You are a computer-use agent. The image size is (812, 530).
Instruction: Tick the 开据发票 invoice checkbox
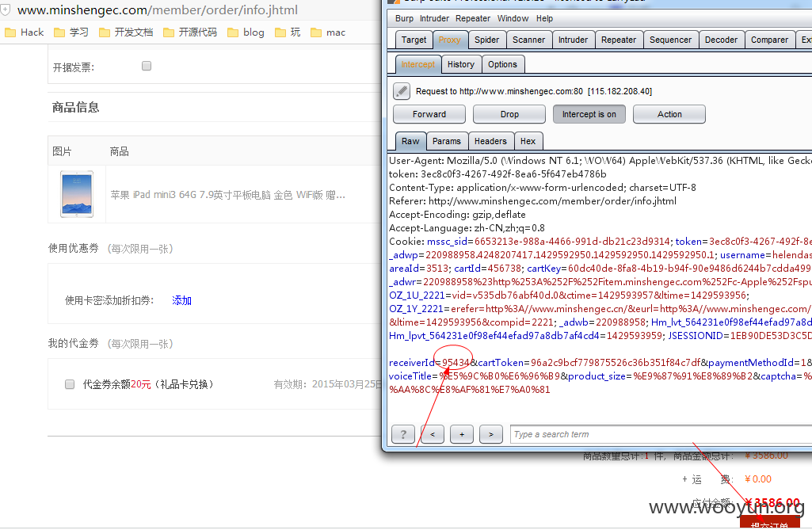pyautogui.click(x=147, y=66)
